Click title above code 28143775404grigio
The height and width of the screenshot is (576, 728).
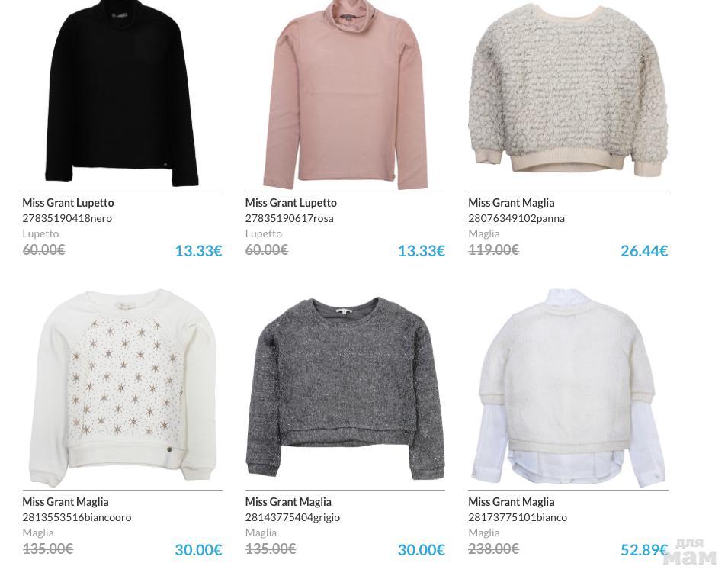[x=288, y=502]
